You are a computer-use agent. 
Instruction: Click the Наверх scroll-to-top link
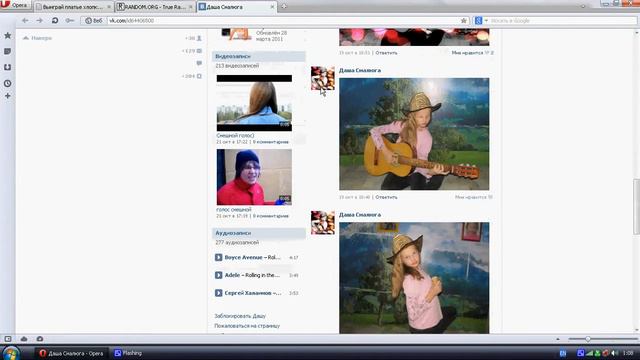coord(37,38)
